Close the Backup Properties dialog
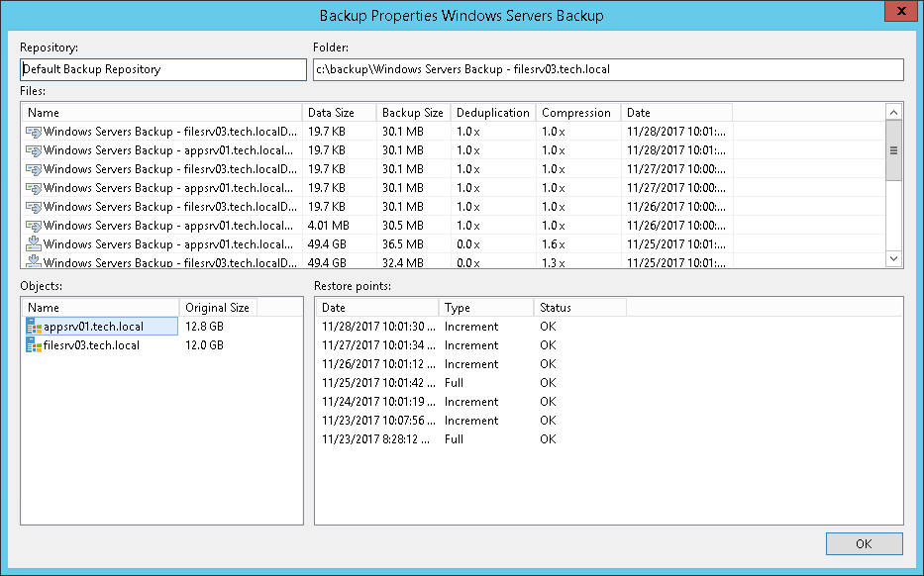The height and width of the screenshot is (576, 924). coord(898,12)
